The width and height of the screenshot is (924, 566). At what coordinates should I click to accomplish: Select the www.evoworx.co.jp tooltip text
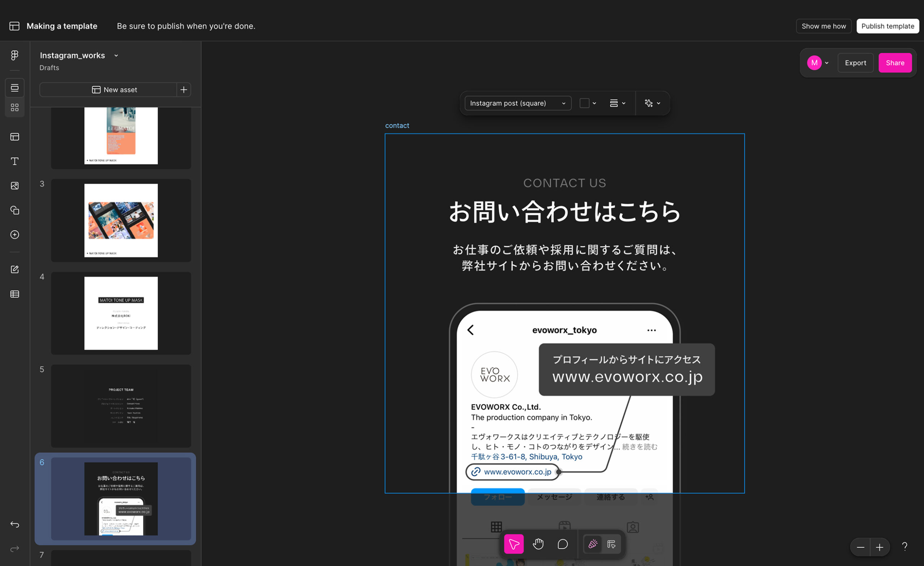(x=627, y=376)
